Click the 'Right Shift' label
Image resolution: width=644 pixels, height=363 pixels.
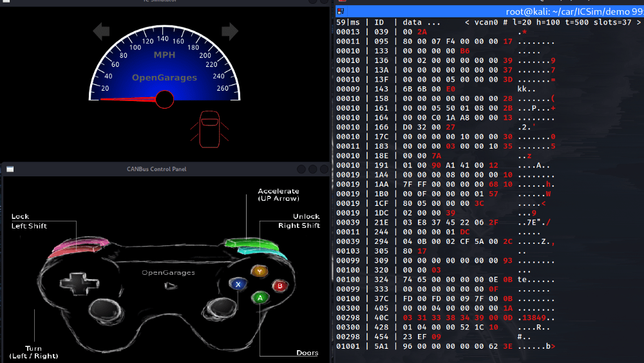click(x=299, y=225)
